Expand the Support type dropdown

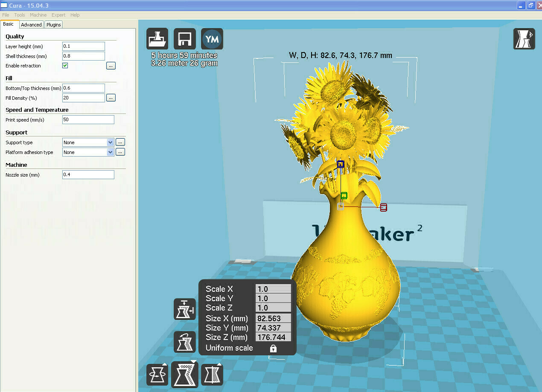(x=88, y=142)
